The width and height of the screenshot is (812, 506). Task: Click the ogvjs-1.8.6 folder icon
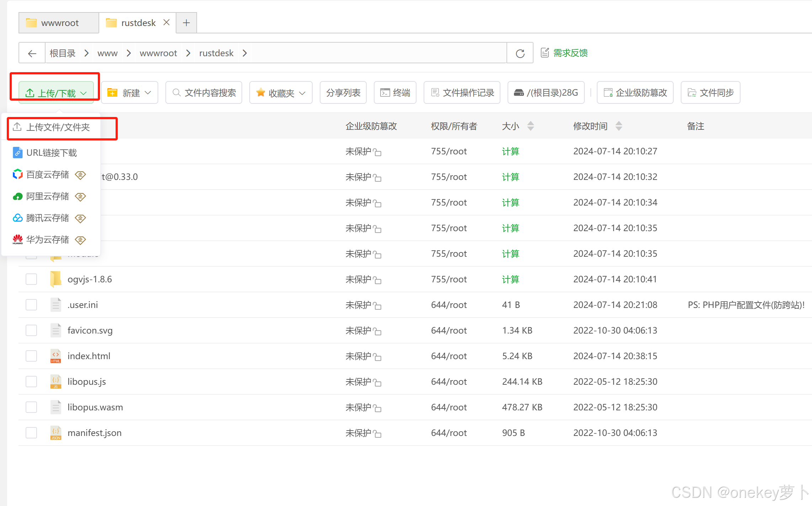(x=56, y=279)
